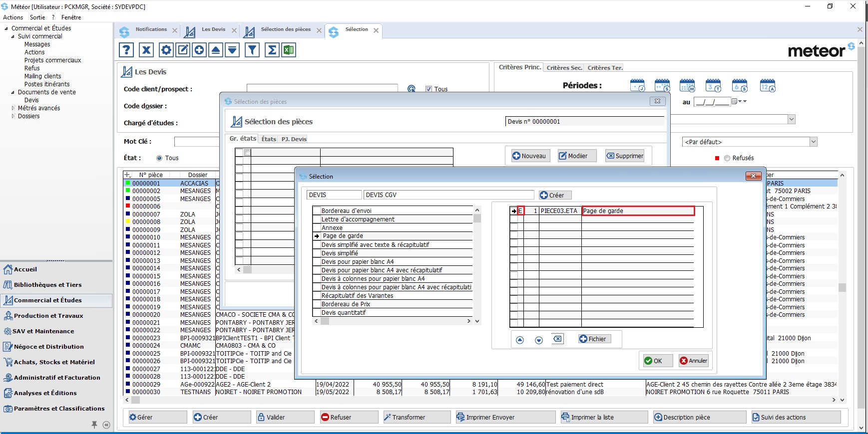The height and width of the screenshot is (434, 868).
Task: Click Créer button in Sélection dialog
Action: tap(554, 195)
